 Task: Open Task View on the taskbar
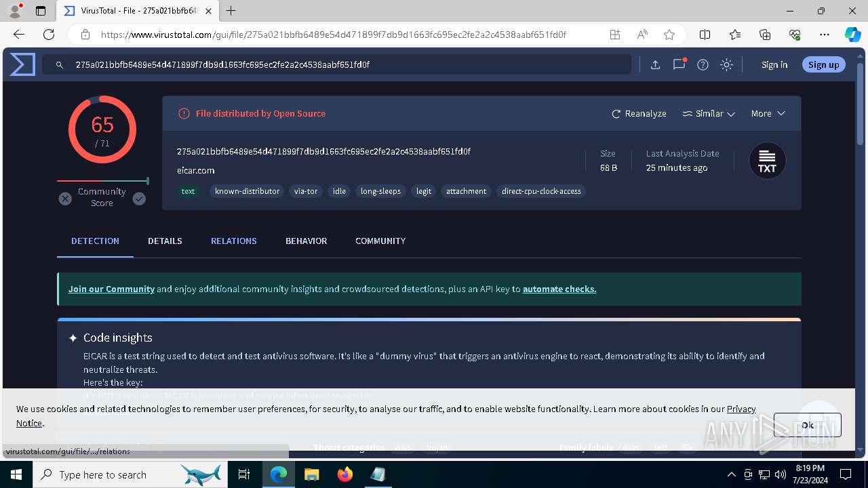pyautogui.click(x=245, y=474)
